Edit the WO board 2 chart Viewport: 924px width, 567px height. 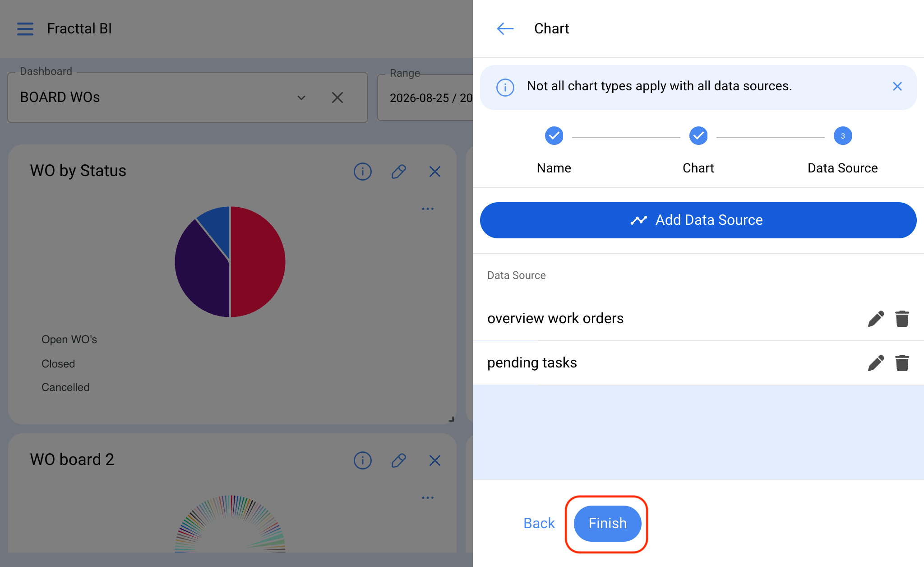click(x=399, y=460)
